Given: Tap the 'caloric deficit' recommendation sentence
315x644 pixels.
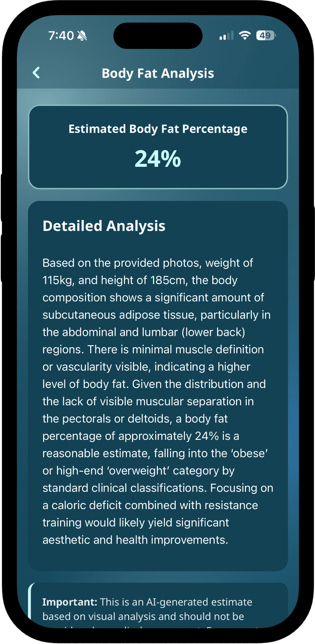Looking at the screenshot, I should click(x=158, y=514).
